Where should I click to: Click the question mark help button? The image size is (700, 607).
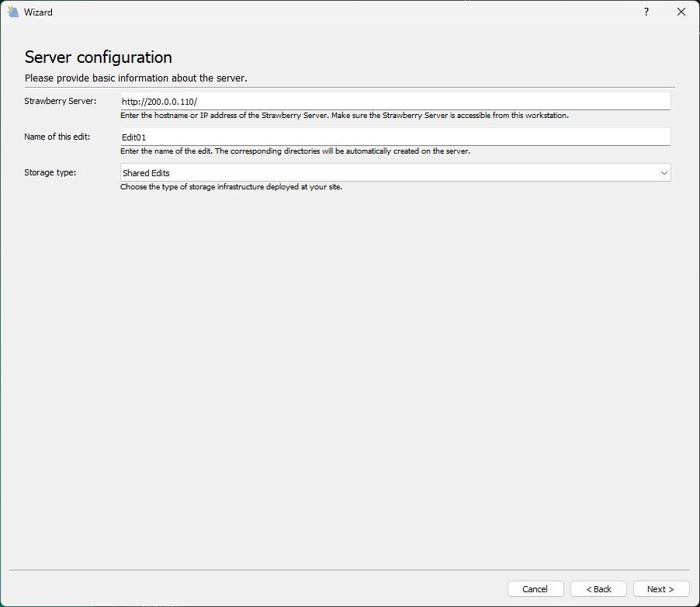point(646,12)
